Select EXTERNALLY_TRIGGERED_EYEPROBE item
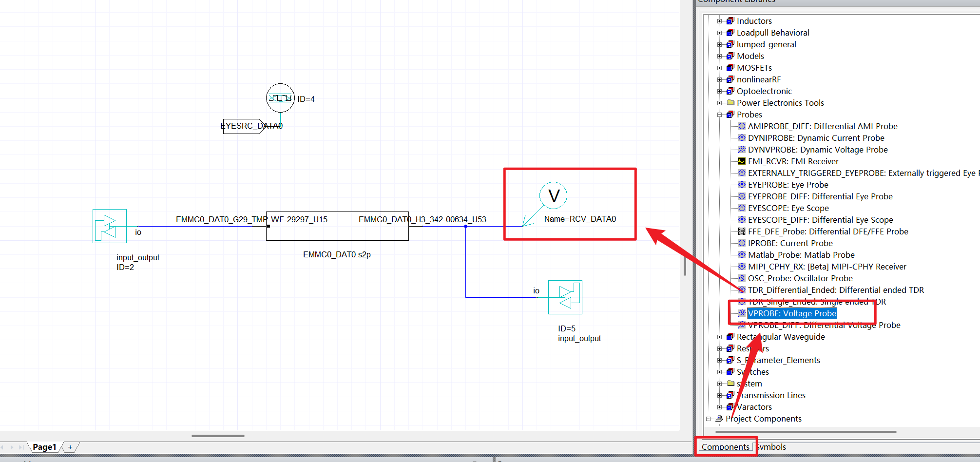This screenshot has width=980, height=462. coord(864,173)
